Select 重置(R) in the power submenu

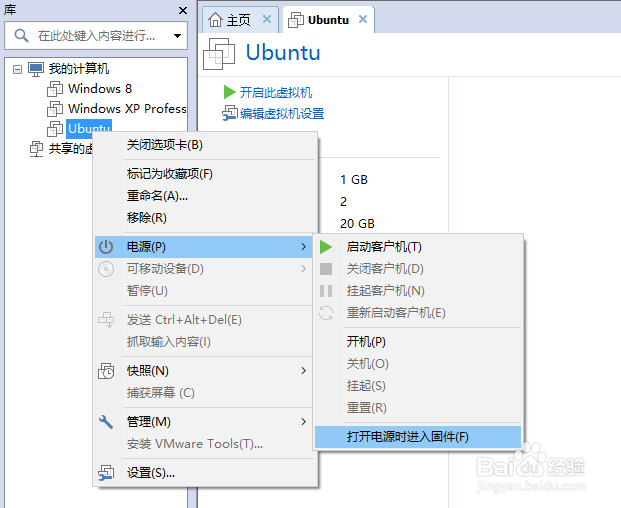pos(418,408)
